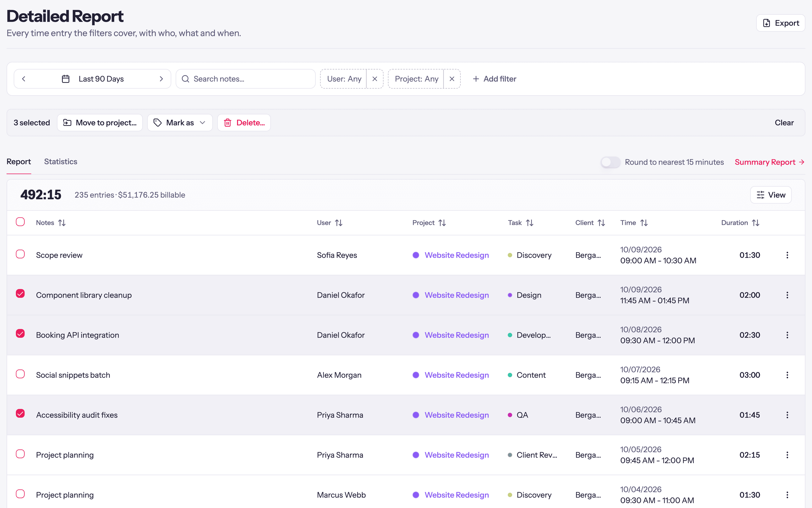
Task: Open the Summary Report link
Action: [x=770, y=162]
